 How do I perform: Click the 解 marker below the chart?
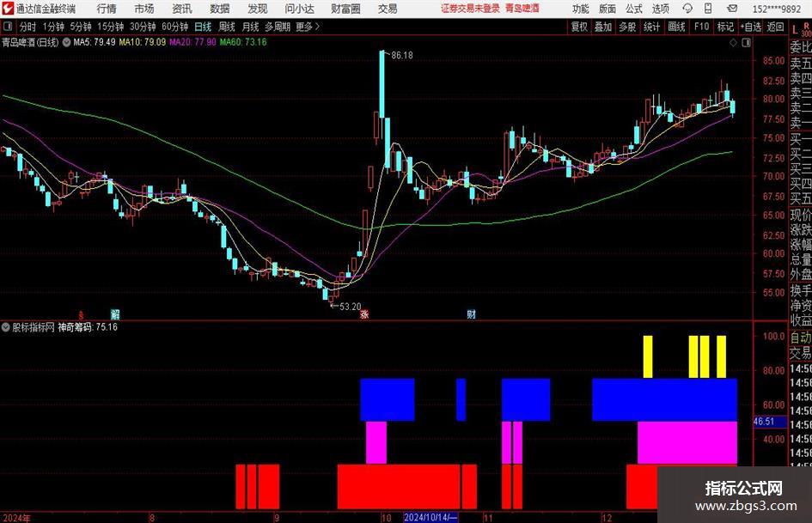115,313
